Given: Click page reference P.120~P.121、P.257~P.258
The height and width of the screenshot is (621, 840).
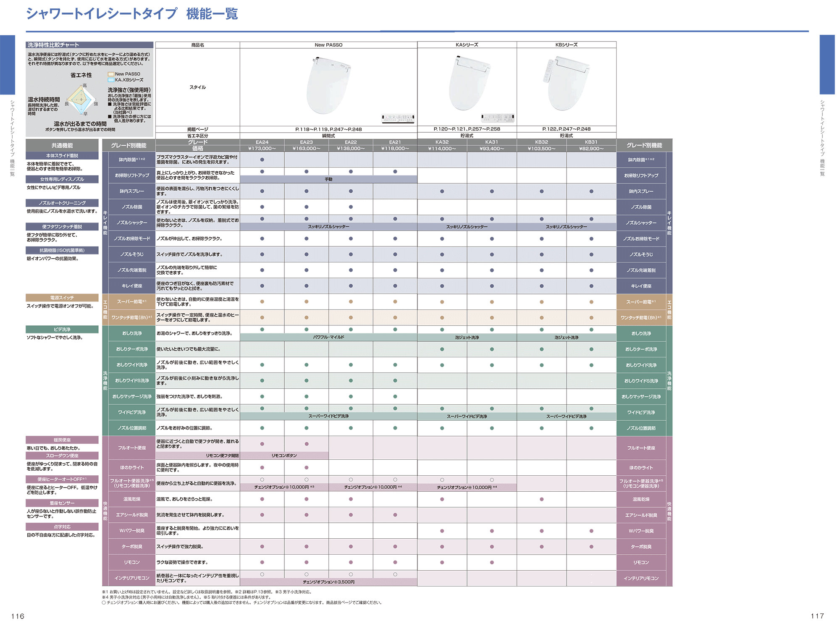Looking at the screenshot, I should (467, 129).
